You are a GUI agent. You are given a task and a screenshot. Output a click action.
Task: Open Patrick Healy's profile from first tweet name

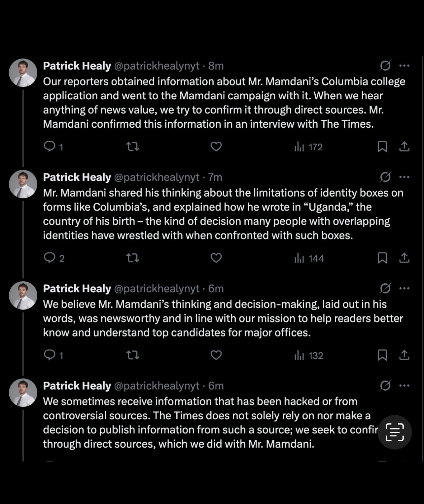coord(77,66)
